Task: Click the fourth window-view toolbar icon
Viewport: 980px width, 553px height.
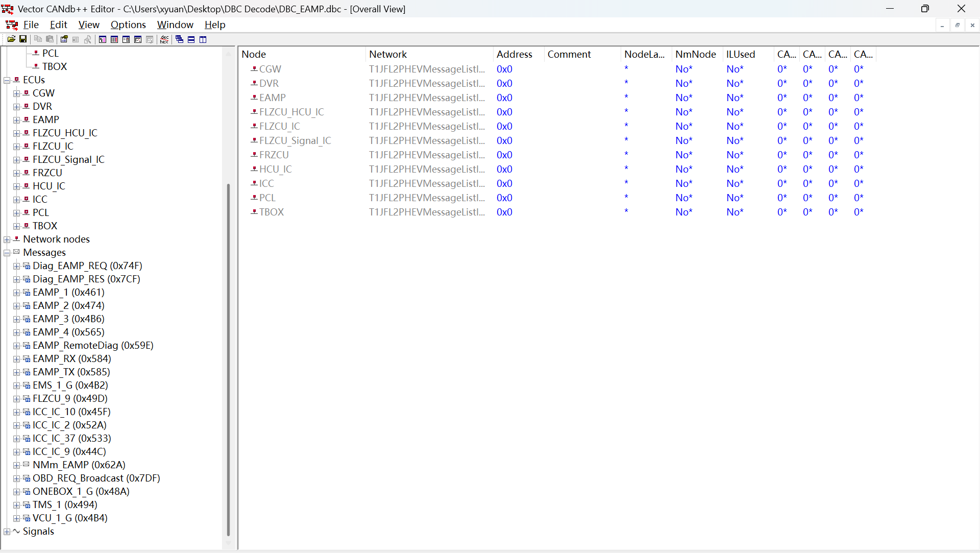Action: tap(138, 39)
